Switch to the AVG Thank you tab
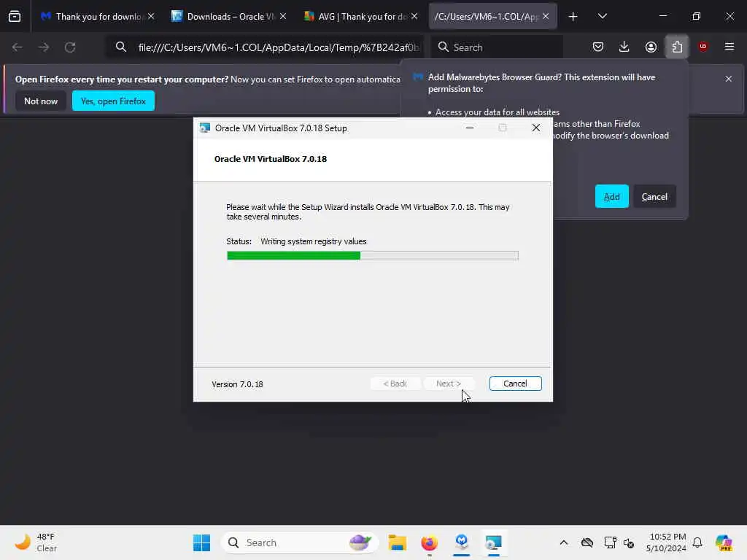The width and height of the screenshot is (747, 560). pos(360,16)
